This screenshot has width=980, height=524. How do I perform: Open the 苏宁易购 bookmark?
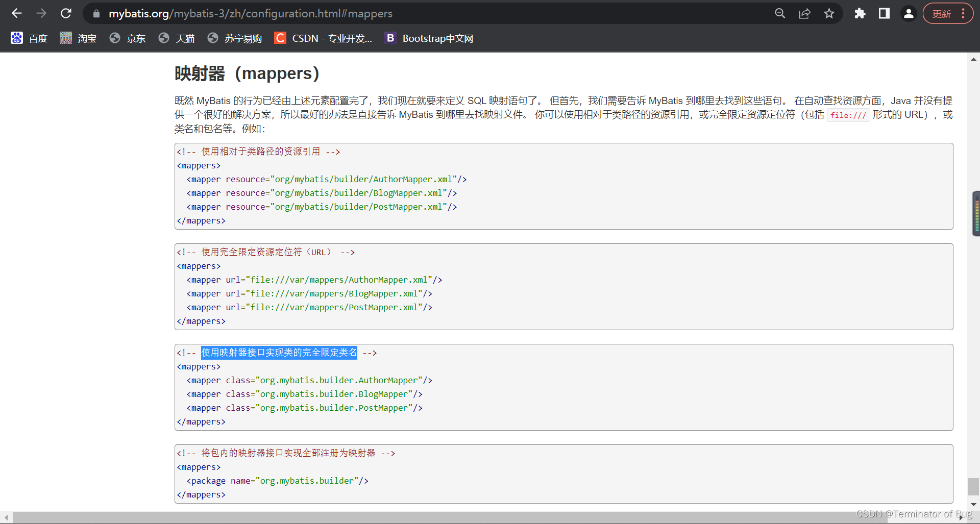pyautogui.click(x=235, y=38)
